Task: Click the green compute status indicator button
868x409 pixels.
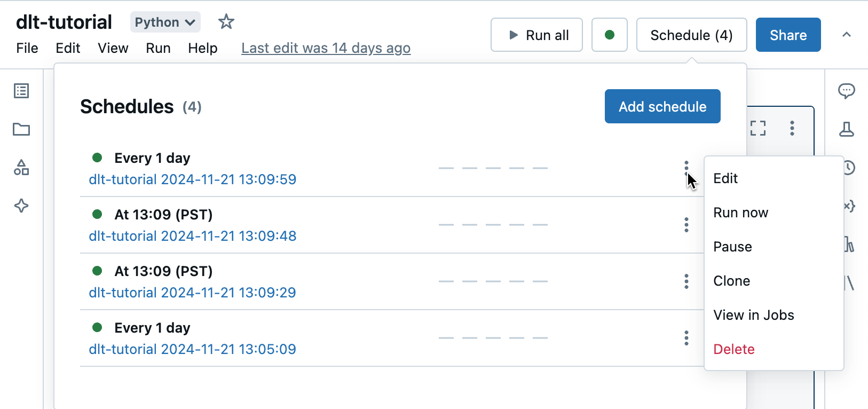Action: click(x=609, y=35)
